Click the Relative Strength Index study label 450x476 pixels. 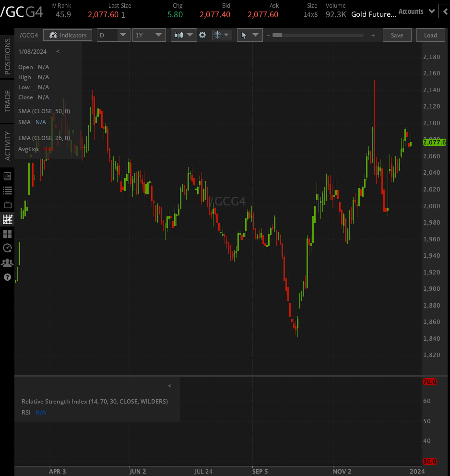[x=95, y=401]
